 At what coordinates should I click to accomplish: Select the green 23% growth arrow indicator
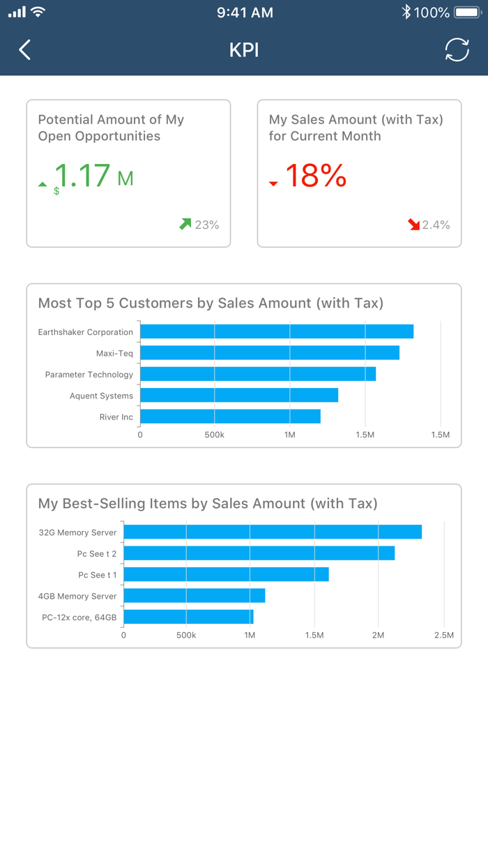pos(185,224)
